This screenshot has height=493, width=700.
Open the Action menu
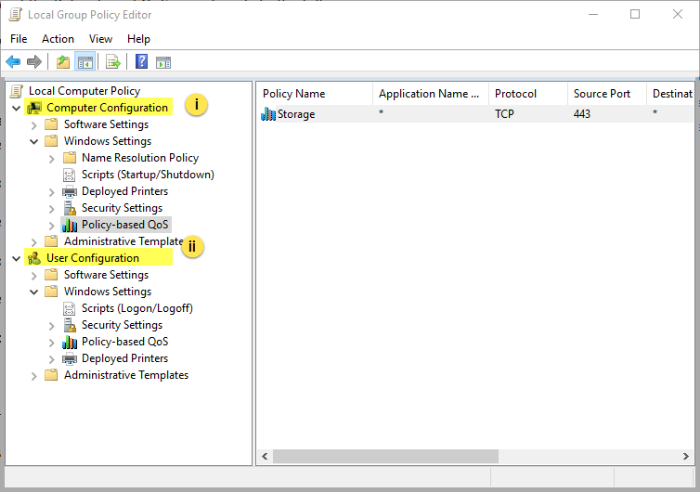58,39
